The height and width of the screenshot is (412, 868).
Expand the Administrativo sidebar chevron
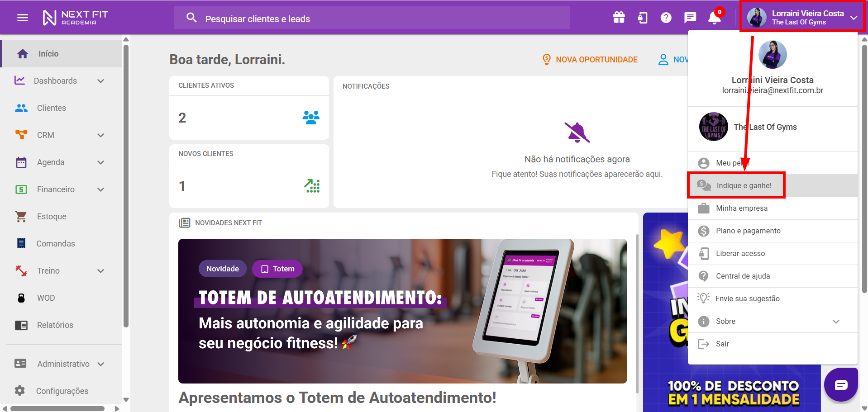pyautogui.click(x=100, y=364)
